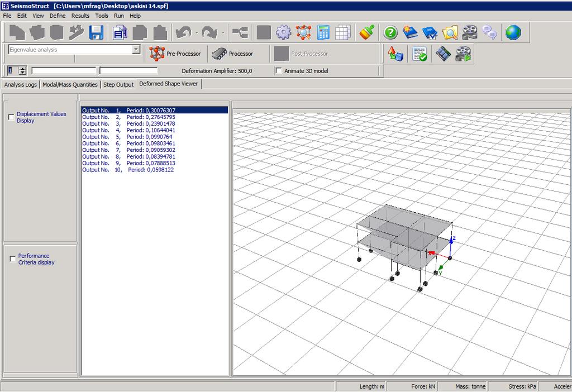Image resolution: width=572 pixels, height=392 pixels.
Task: Open the Run menu
Action: [x=119, y=16]
